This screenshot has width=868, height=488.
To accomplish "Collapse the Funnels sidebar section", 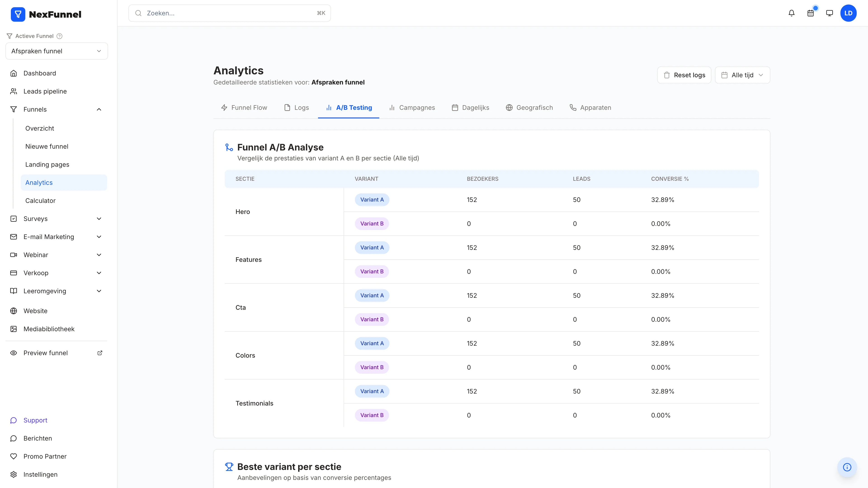I will click(x=99, y=109).
